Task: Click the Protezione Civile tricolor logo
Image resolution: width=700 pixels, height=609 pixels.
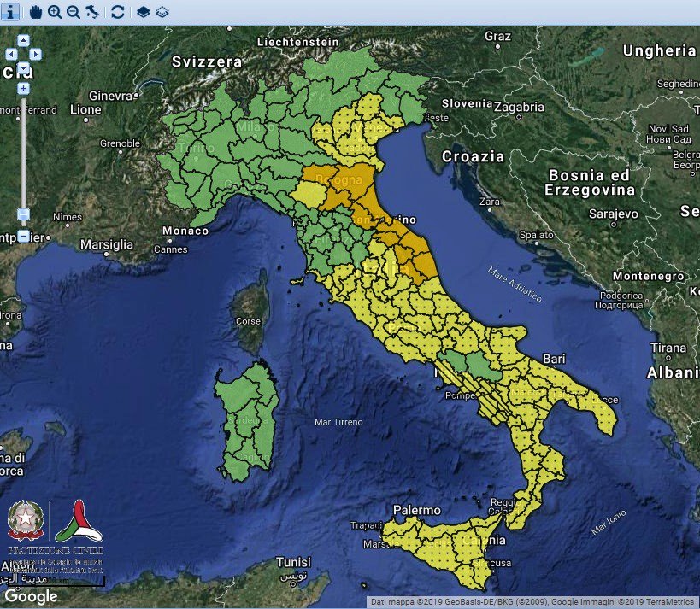Action: coord(79,521)
